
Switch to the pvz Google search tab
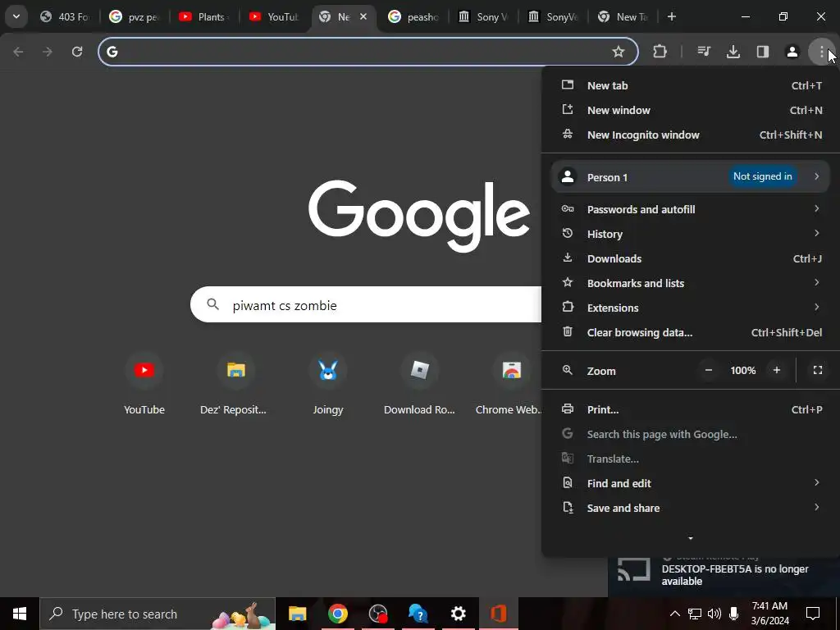pyautogui.click(x=135, y=17)
